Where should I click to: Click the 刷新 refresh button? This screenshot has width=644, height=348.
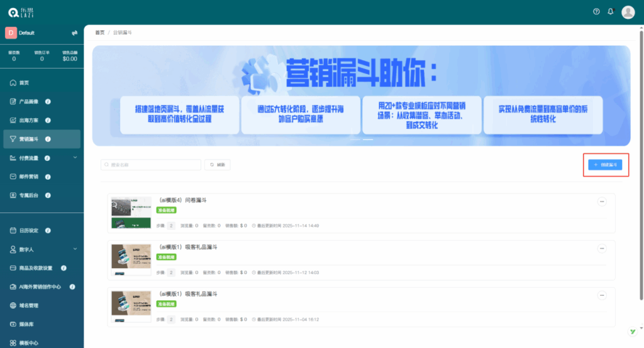217,165
